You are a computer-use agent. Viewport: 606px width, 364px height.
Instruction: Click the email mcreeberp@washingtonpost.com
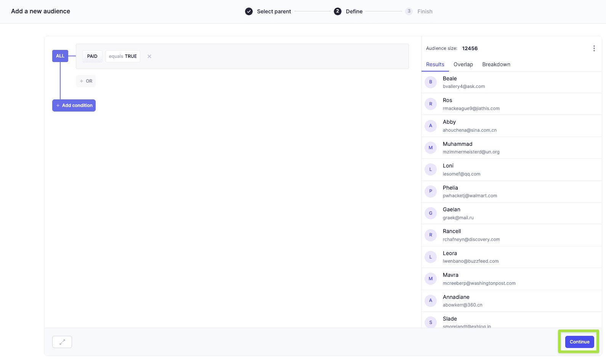(479, 283)
